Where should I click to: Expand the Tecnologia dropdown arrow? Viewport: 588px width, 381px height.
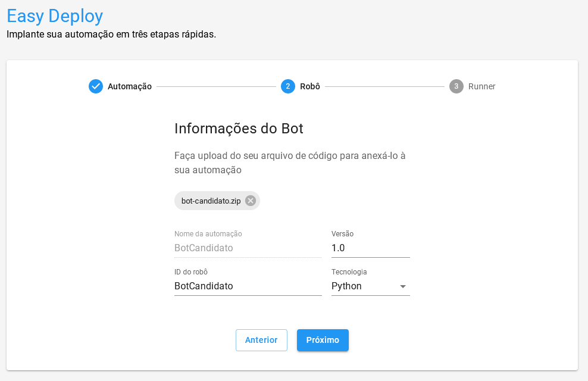(x=403, y=286)
